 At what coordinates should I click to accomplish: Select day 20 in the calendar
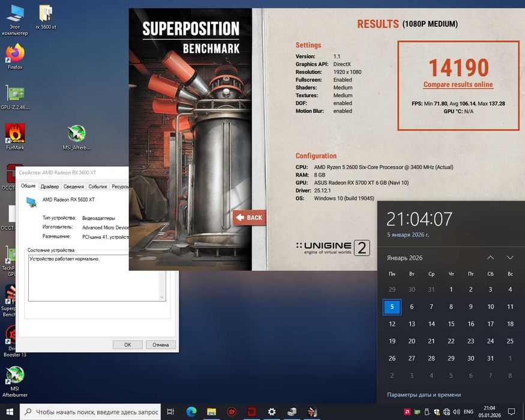point(412,341)
